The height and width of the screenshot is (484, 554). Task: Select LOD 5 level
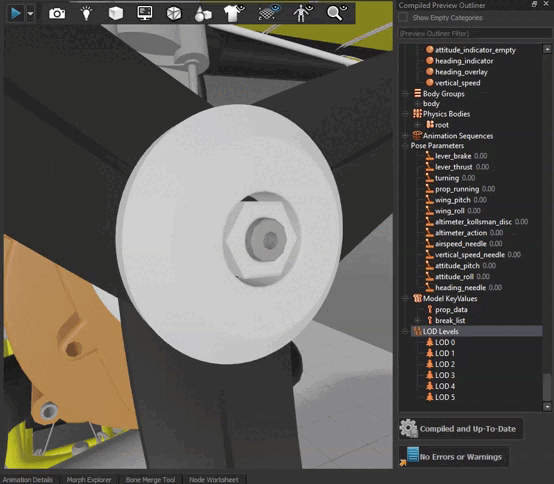coord(445,397)
